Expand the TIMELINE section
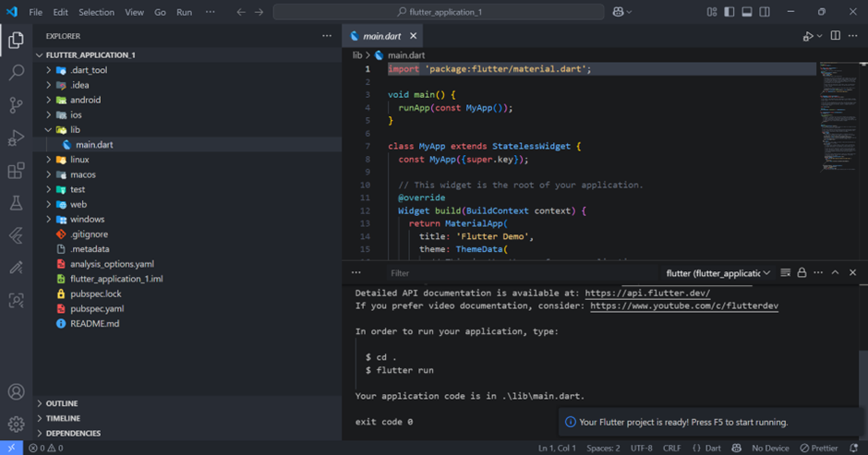 point(187,418)
